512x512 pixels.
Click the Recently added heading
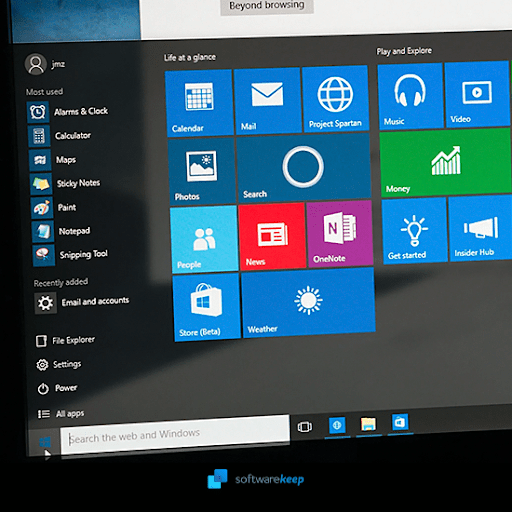61,282
